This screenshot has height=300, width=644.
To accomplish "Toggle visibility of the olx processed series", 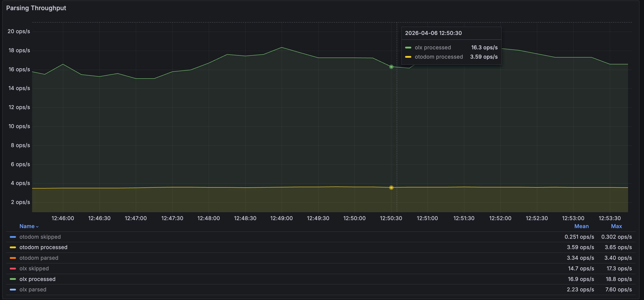I will click(x=37, y=279).
